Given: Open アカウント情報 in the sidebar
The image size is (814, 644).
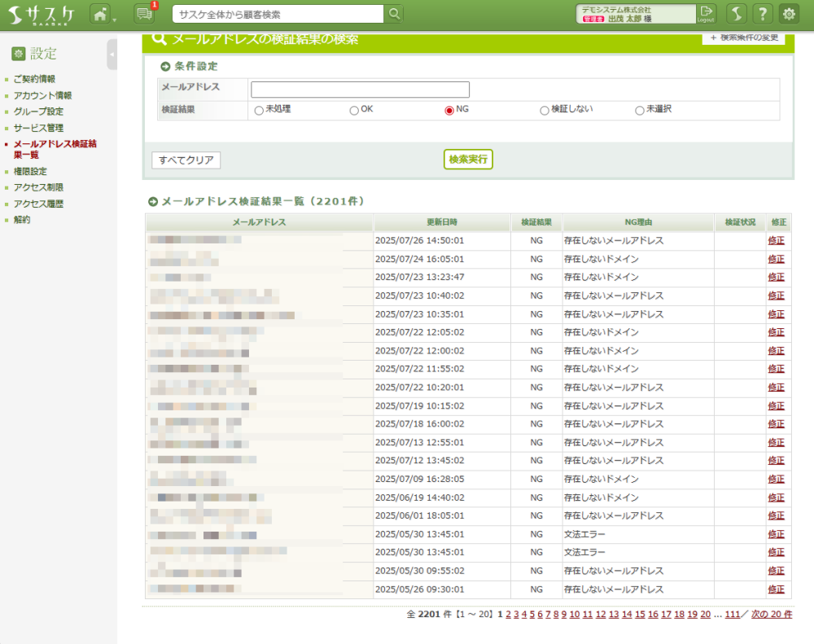Looking at the screenshot, I should tap(42, 95).
